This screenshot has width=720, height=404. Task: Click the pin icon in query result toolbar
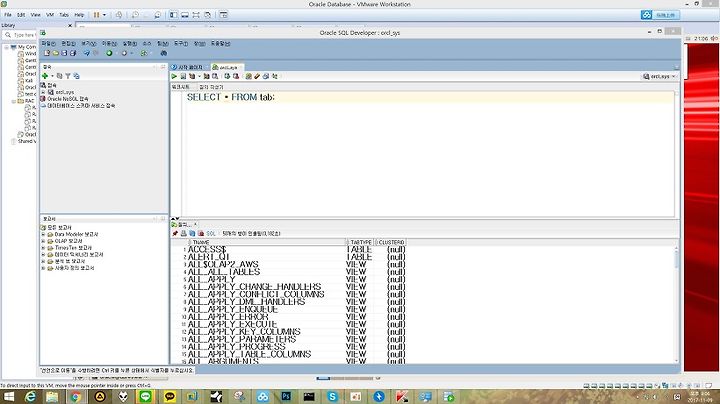175,234
